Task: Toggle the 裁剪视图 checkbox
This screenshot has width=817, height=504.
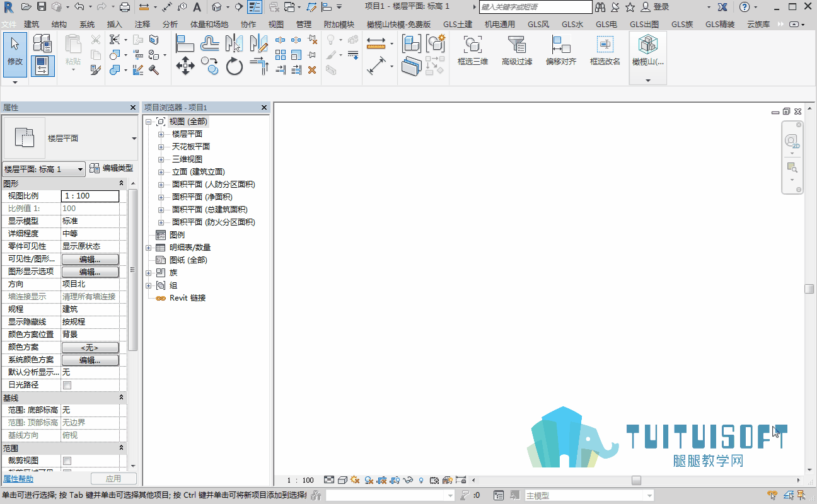Action: point(67,461)
